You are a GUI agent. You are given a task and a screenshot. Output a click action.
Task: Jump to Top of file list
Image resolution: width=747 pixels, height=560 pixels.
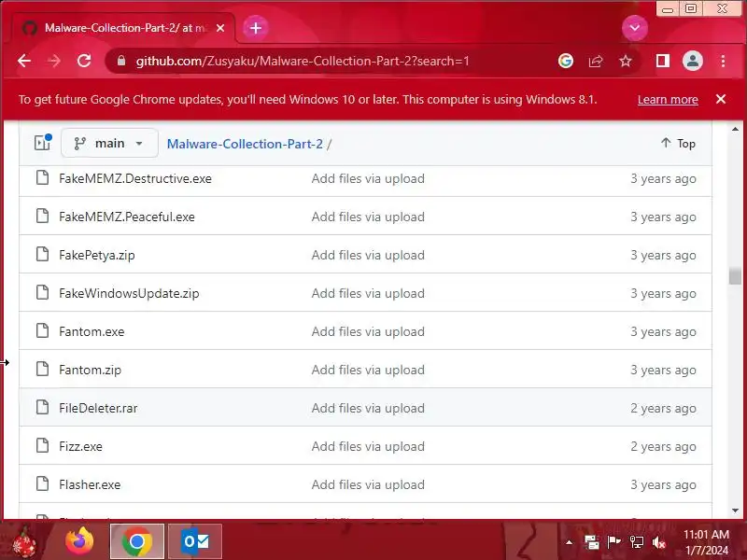[678, 144]
